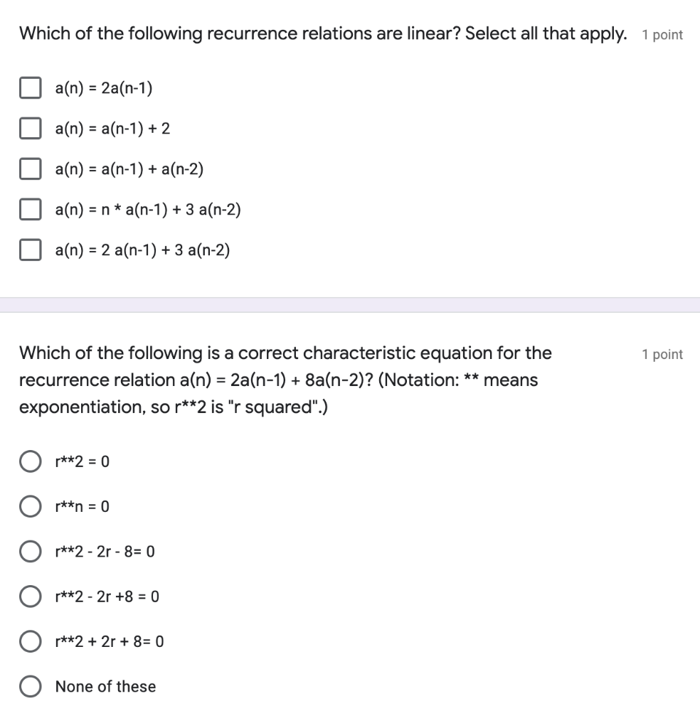Screen dimensions: 700x728
Task: Select the answer r**n = 0
Action: (x=31, y=506)
